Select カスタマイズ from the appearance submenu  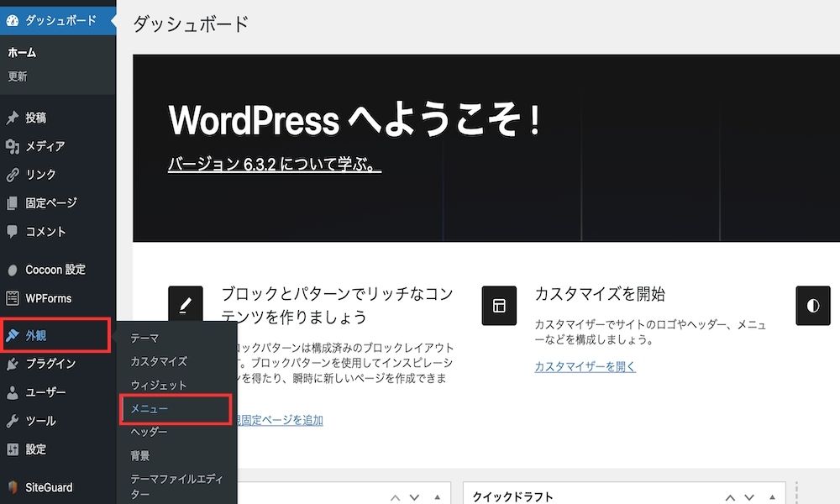pos(159,361)
